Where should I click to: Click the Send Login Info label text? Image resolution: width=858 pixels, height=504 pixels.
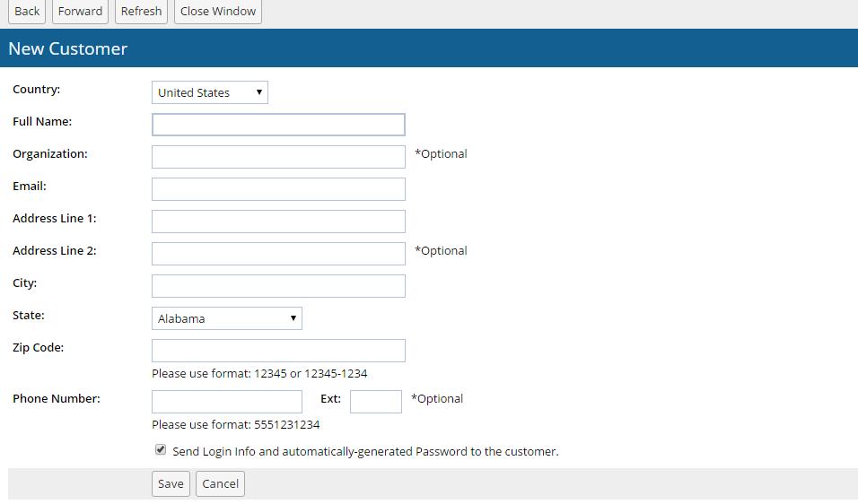pyautogui.click(x=365, y=452)
